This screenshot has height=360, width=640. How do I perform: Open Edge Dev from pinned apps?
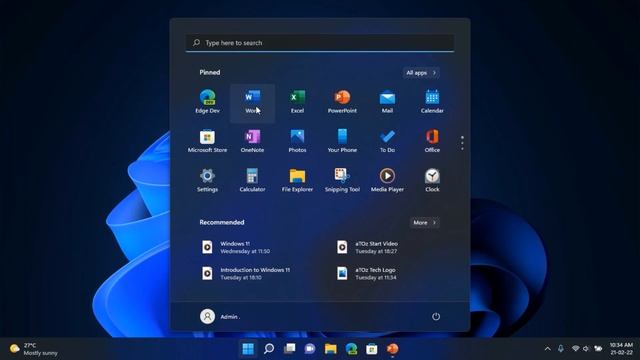coord(207,102)
